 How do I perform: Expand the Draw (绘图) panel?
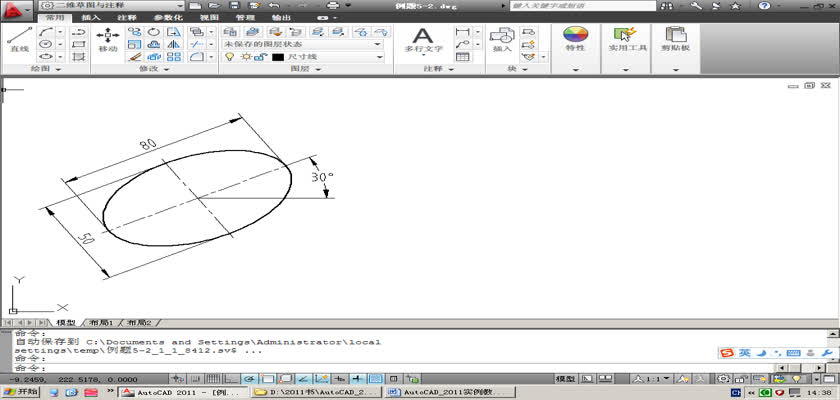coord(47,69)
